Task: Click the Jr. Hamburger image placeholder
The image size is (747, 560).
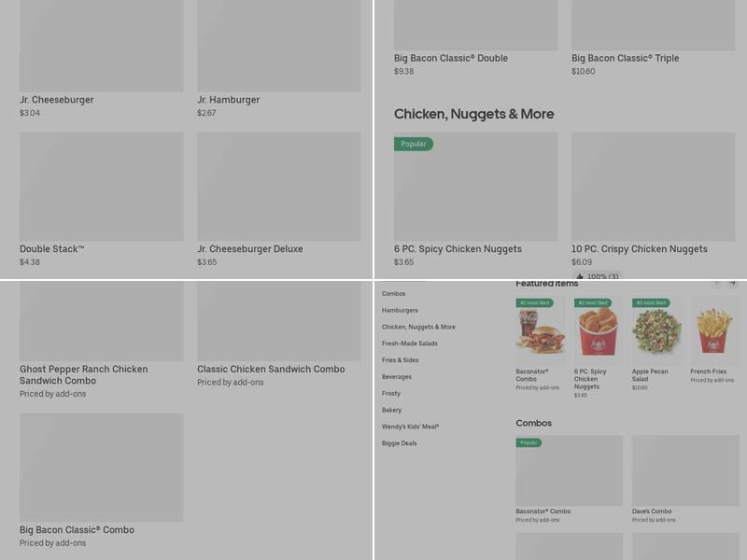Action: 279,46
